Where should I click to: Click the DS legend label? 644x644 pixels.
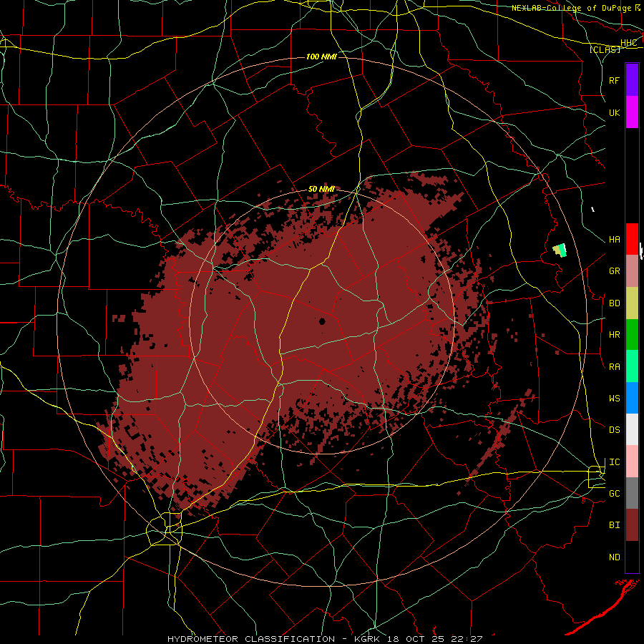point(615,430)
